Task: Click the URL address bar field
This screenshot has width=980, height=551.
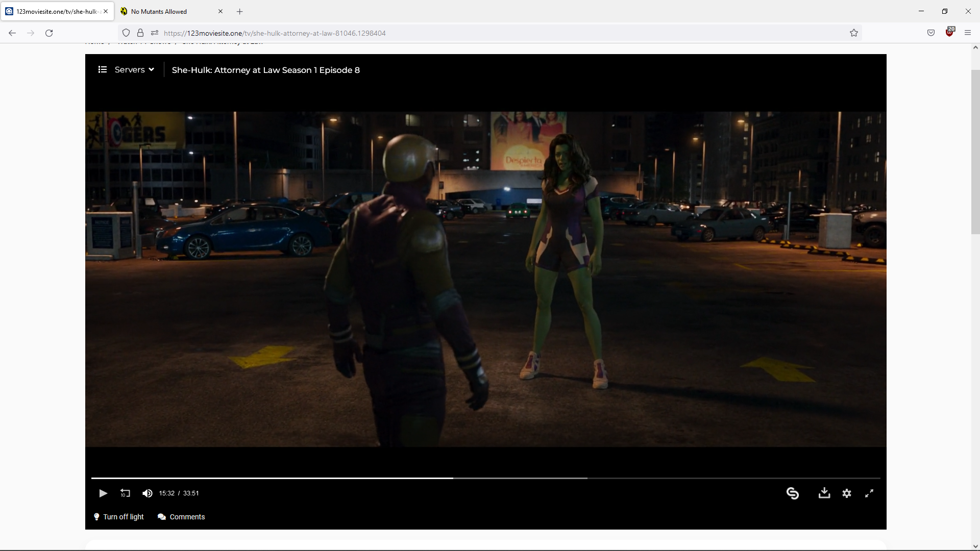Action: click(x=490, y=33)
